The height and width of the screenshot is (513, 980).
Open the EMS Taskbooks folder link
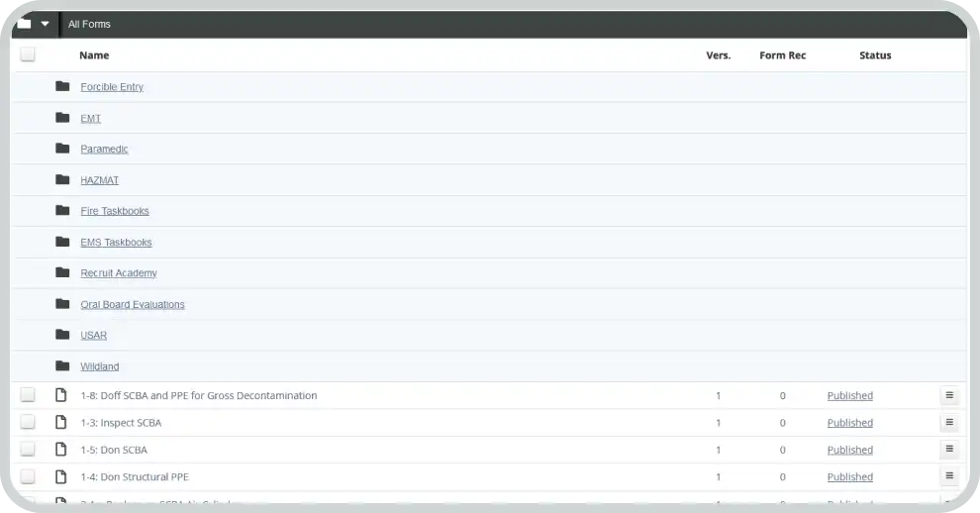[116, 243]
